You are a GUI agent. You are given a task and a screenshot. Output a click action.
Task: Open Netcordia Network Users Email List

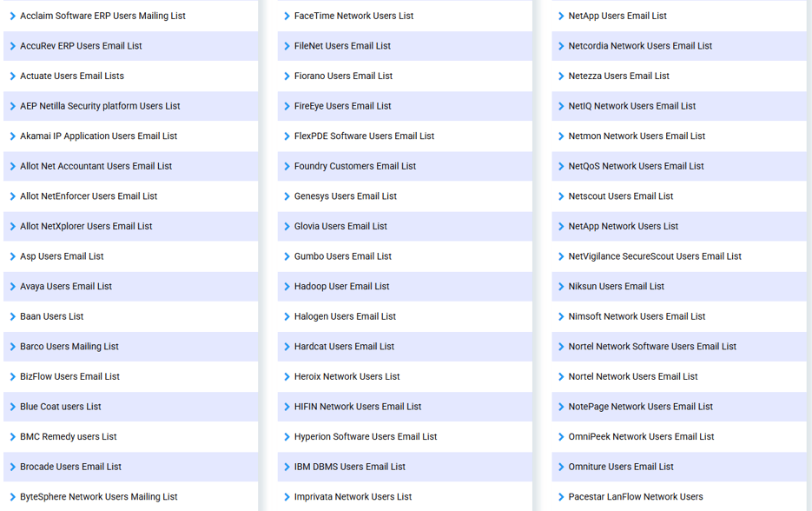(640, 46)
